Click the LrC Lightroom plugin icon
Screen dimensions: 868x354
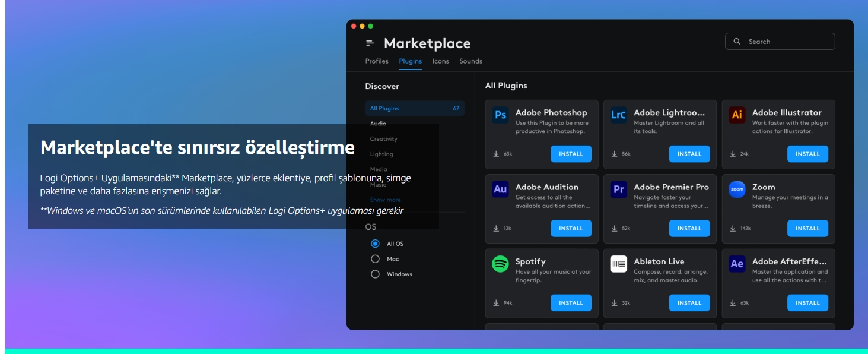pos(619,115)
